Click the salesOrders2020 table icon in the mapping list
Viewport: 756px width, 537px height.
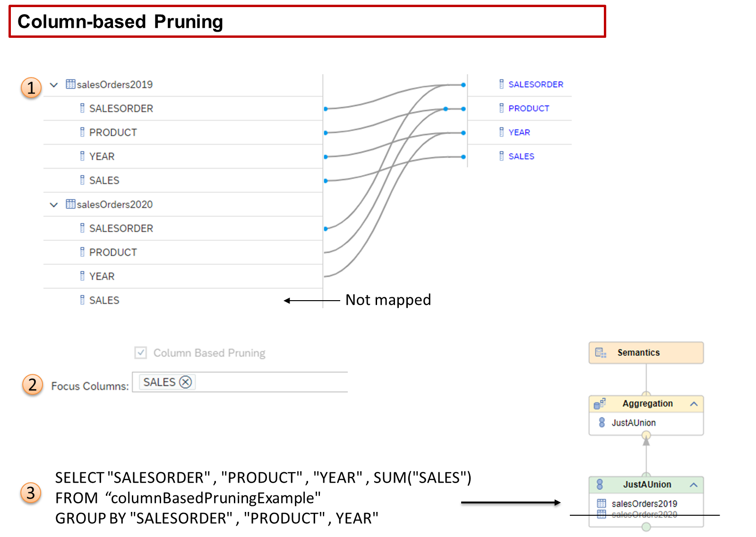tap(70, 204)
